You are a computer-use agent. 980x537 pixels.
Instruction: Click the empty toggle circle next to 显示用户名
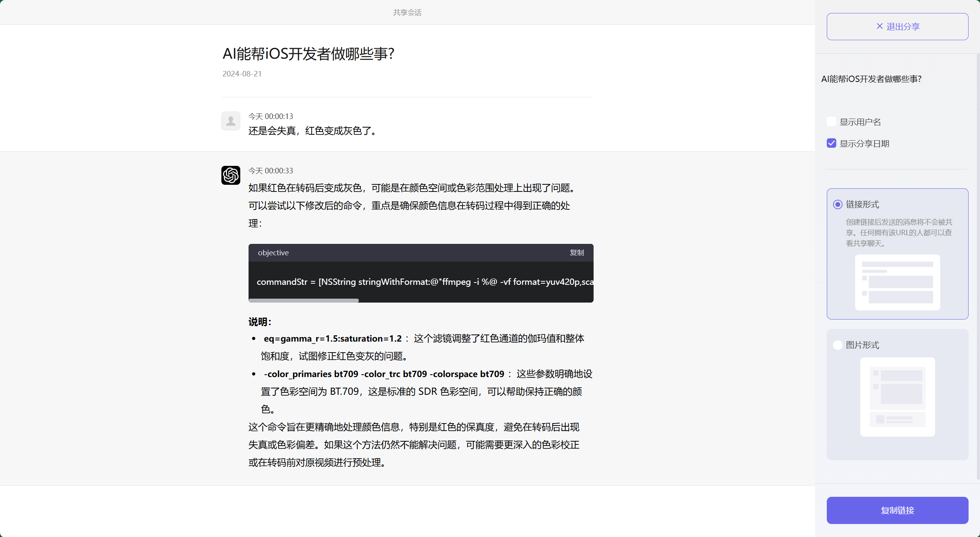pos(831,121)
